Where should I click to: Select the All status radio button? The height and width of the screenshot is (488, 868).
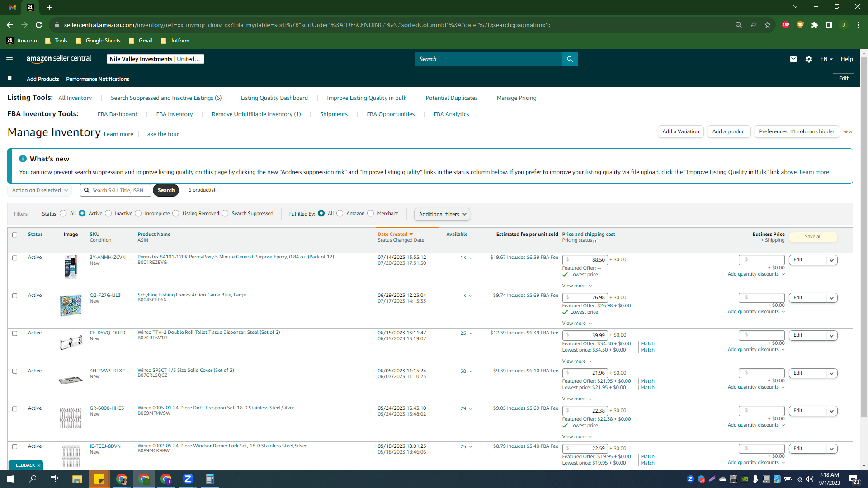pos(63,213)
